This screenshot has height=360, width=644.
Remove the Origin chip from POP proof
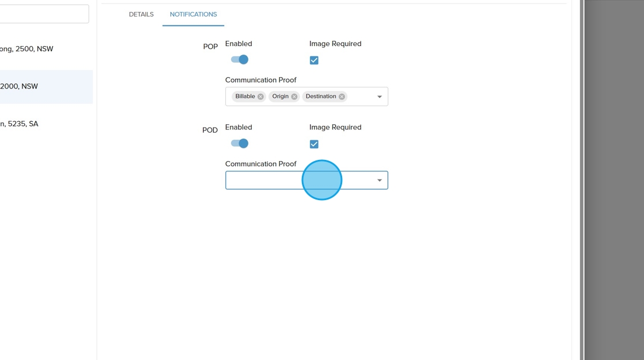tap(294, 97)
